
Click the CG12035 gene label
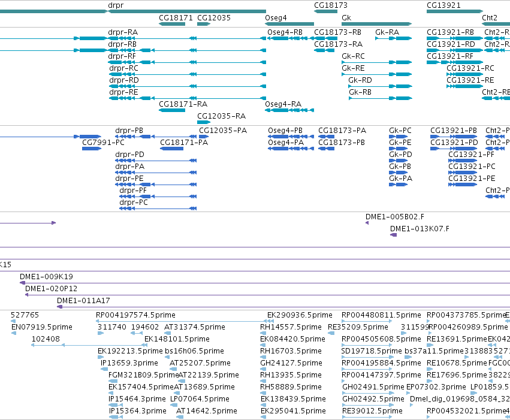click(x=214, y=17)
